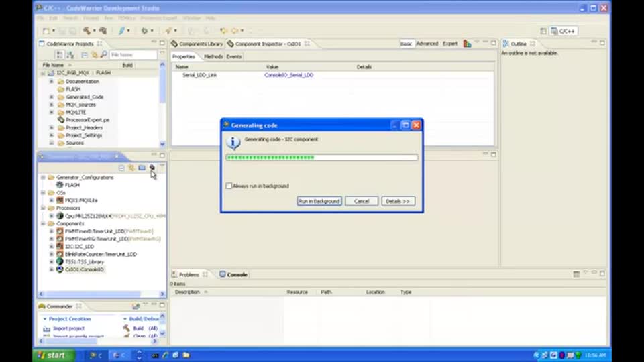644x362 pixels.
Task: Expand the MQX1:MQXLite node
Action: [52, 200]
